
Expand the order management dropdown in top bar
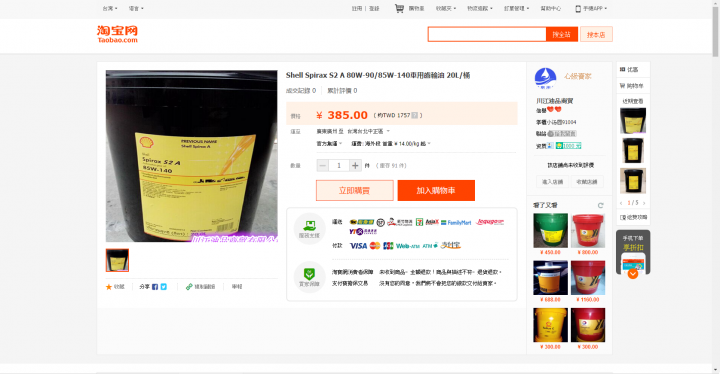point(517,8)
